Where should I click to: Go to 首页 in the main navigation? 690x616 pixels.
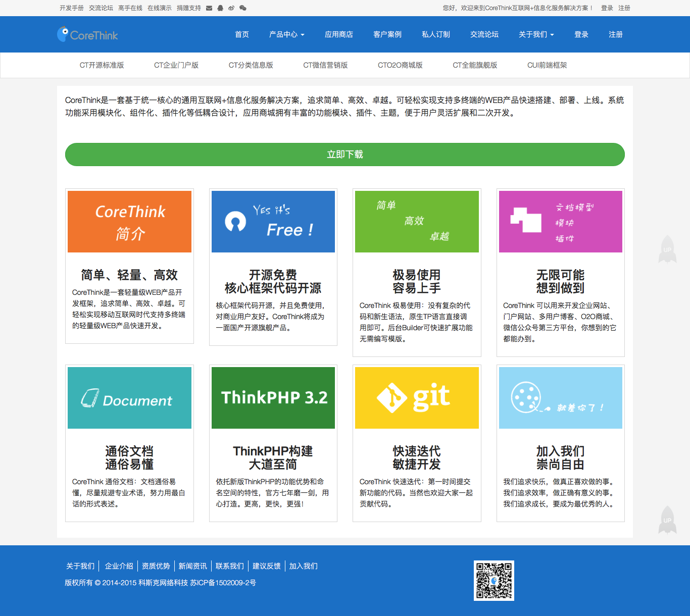242,34
